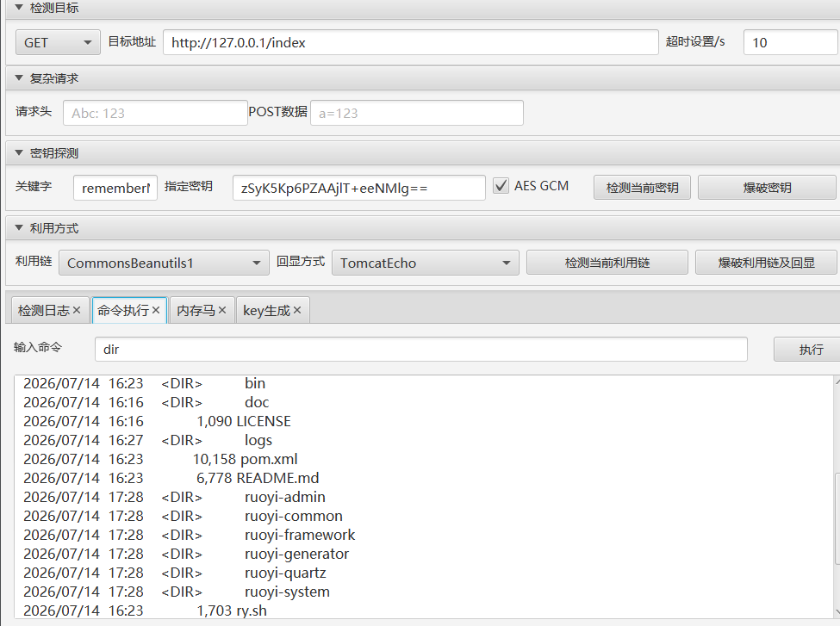Click the ruoyi-generator entry in output

(296, 554)
